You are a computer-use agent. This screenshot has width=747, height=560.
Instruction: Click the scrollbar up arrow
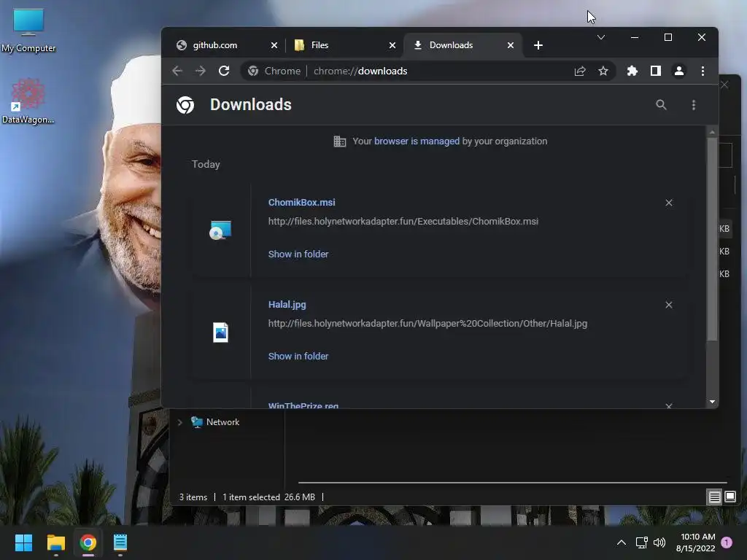click(712, 132)
